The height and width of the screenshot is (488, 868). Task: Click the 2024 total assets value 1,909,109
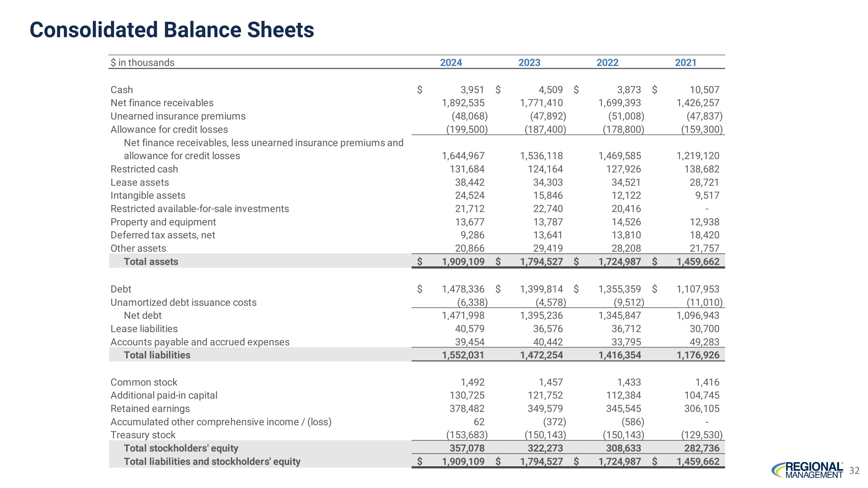coord(463,262)
